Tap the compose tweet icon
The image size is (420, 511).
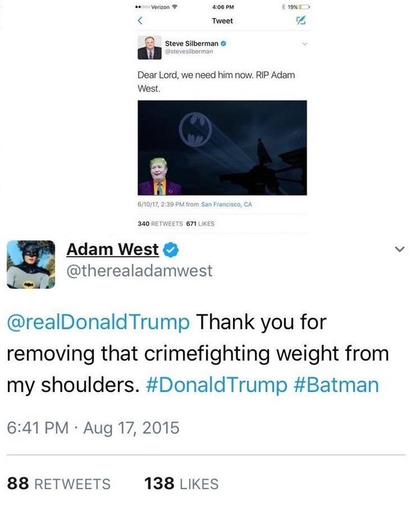[x=301, y=21]
